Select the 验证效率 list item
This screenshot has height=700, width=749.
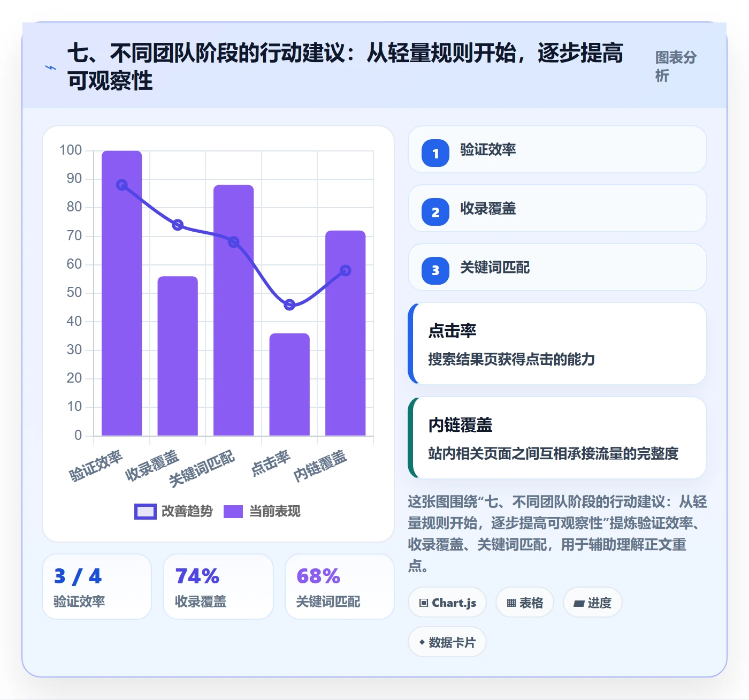[x=557, y=149]
